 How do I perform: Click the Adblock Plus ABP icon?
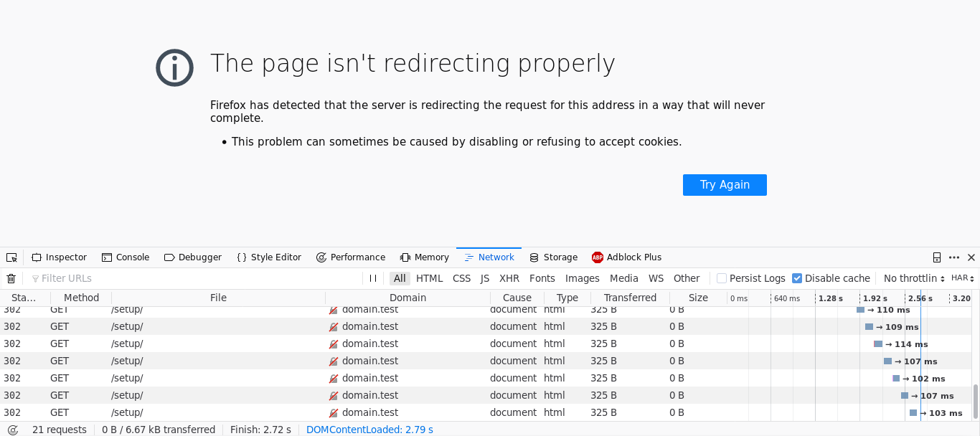(597, 257)
